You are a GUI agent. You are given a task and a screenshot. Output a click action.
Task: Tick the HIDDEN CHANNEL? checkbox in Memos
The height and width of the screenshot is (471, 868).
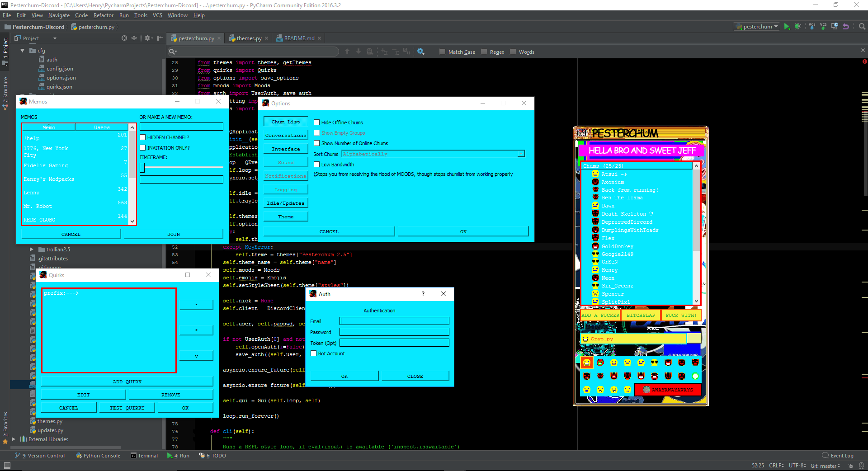pyautogui.click(x=143, y=137)
